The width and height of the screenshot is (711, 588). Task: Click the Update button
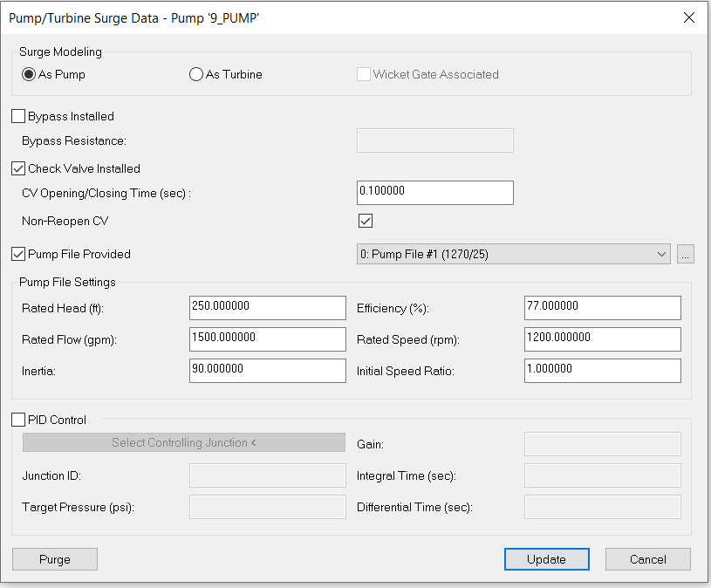tap(546, 559)
